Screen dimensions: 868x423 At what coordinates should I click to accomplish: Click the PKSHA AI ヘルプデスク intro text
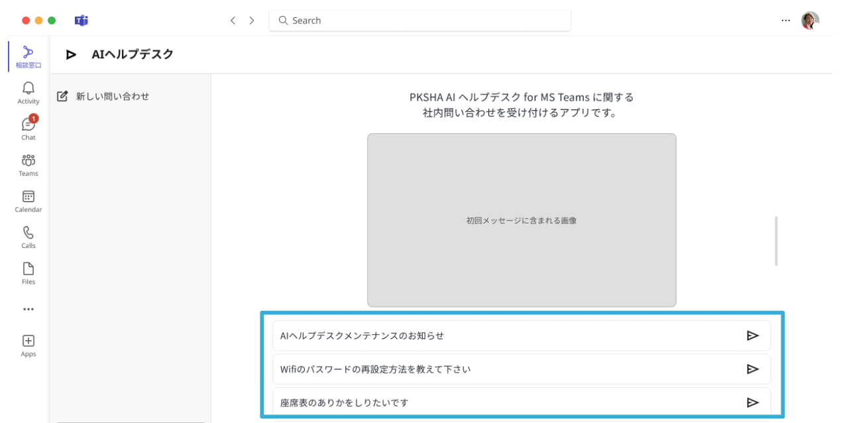[521, 105]
